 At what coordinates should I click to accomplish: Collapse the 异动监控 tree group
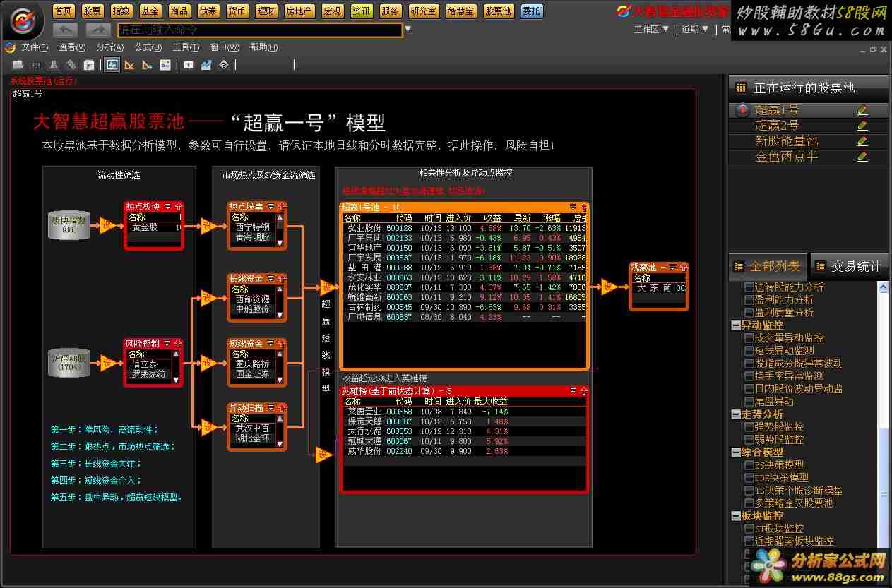(736, 325)
